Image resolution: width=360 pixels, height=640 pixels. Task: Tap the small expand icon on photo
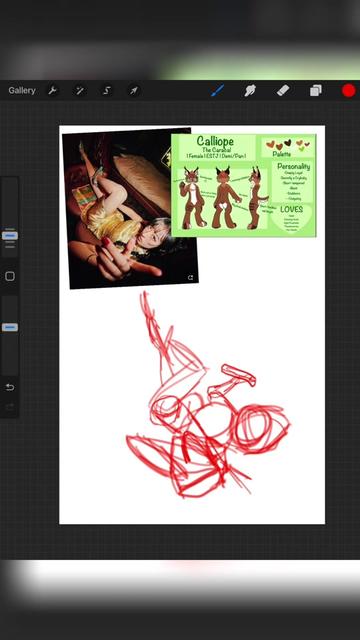point(190,278)
